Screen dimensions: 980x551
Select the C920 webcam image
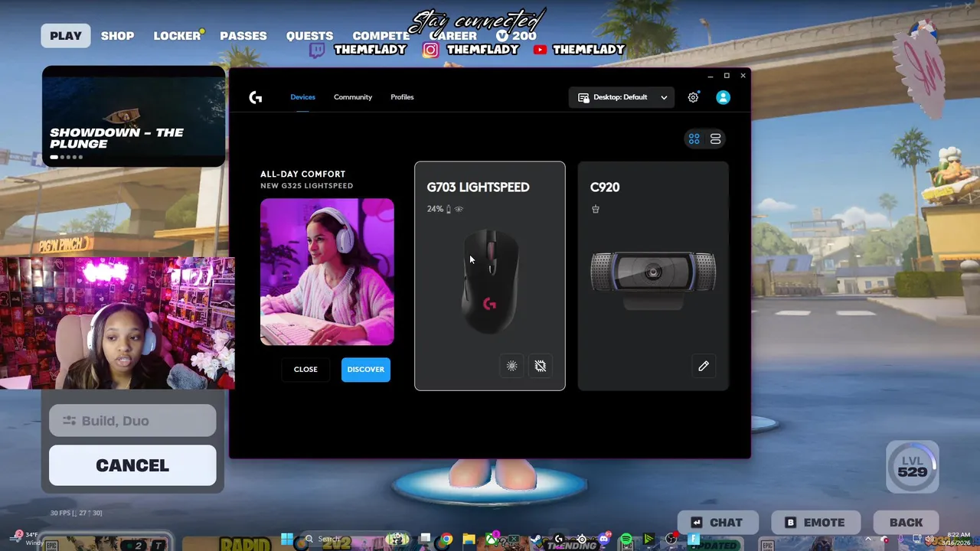click(653, 280)
